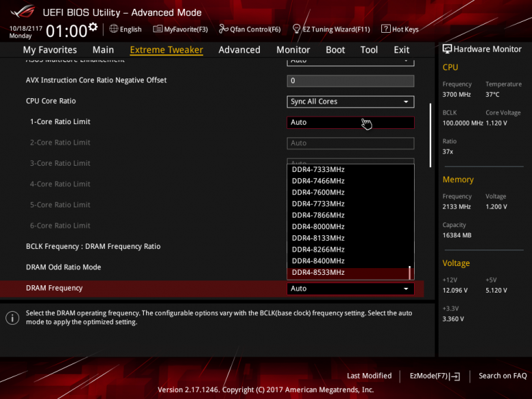Open the clock settings gear icon
Image resolution: width=532 pixels, height=399 pixels.
click(x=93, y=27)
